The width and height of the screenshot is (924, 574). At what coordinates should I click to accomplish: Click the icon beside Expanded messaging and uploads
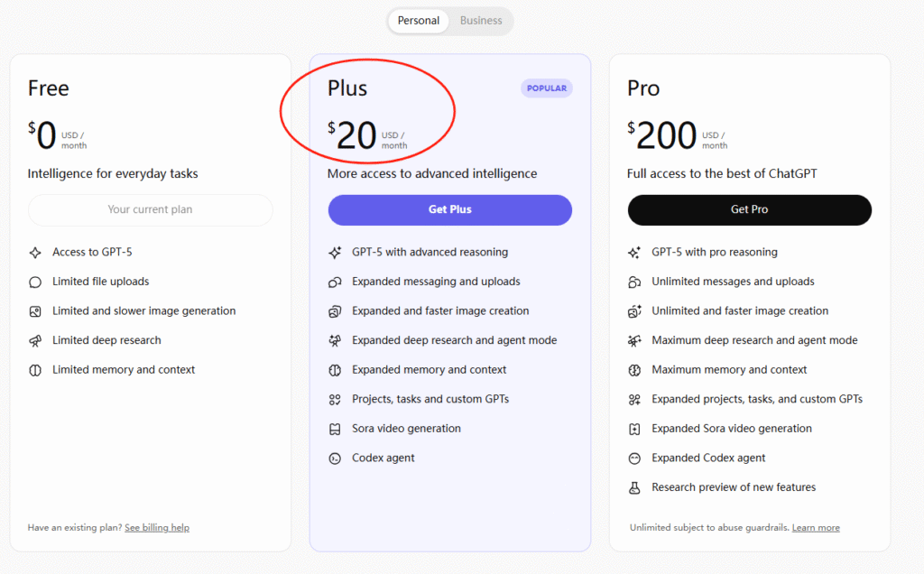(x=335, y=282)
